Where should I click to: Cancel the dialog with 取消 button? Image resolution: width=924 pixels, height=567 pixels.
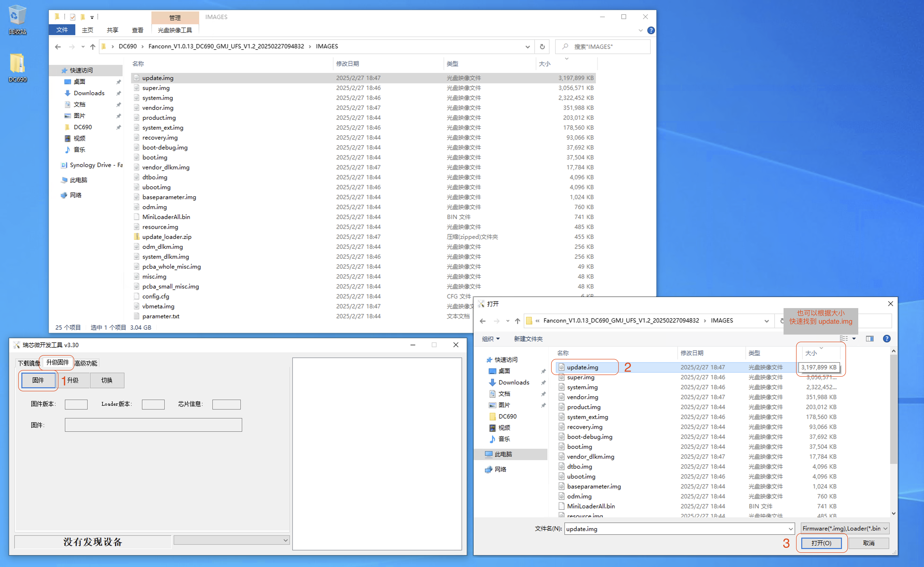(868, 543)
